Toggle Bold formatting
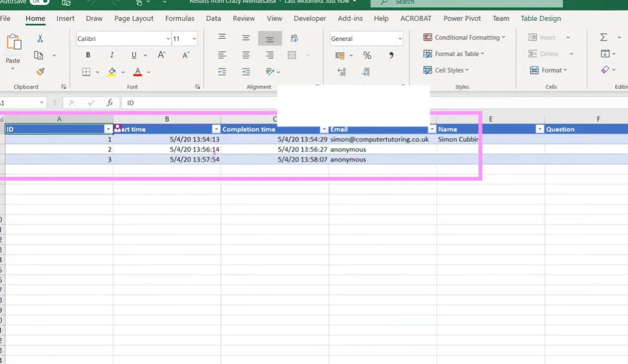Viewport: 628px width, 364px height. [88, 55]
